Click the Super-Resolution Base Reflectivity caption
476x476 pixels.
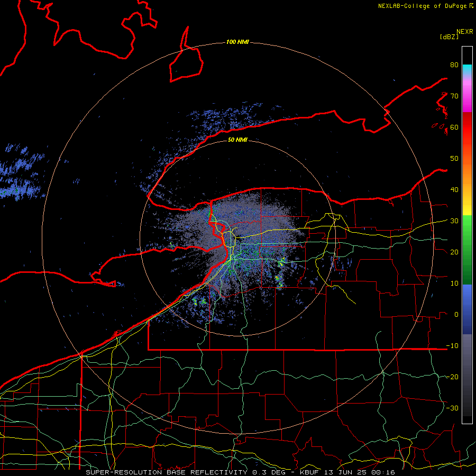[x=167, y=472]
